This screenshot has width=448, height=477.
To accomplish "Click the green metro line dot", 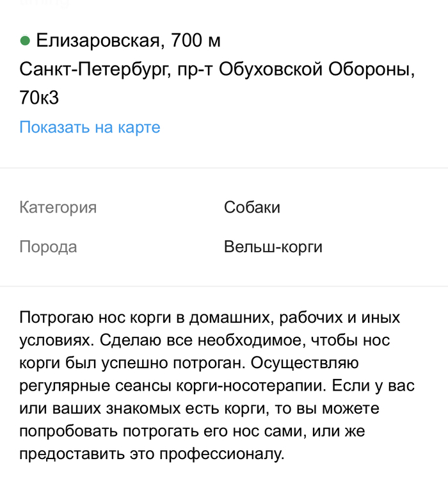I will 26,41.
